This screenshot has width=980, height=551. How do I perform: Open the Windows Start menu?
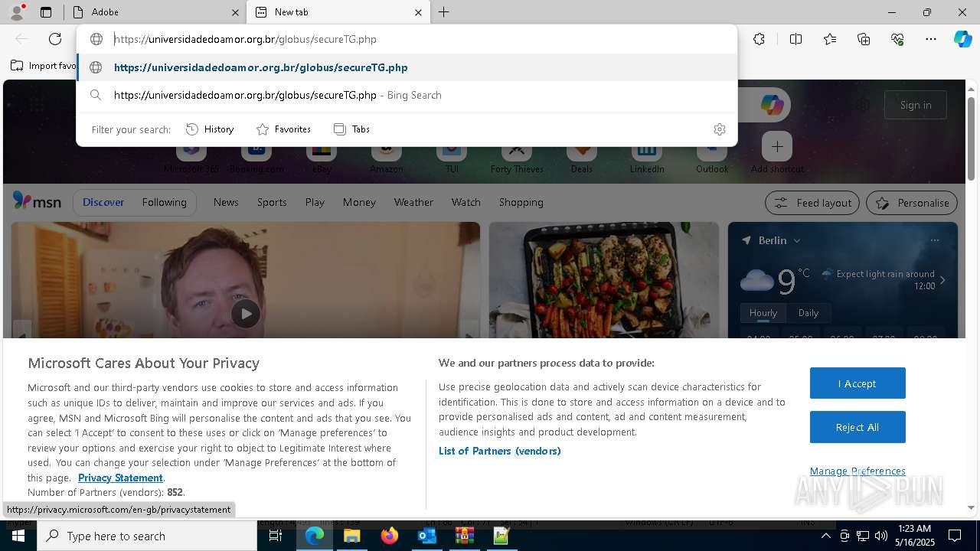(x=18, y=536)
